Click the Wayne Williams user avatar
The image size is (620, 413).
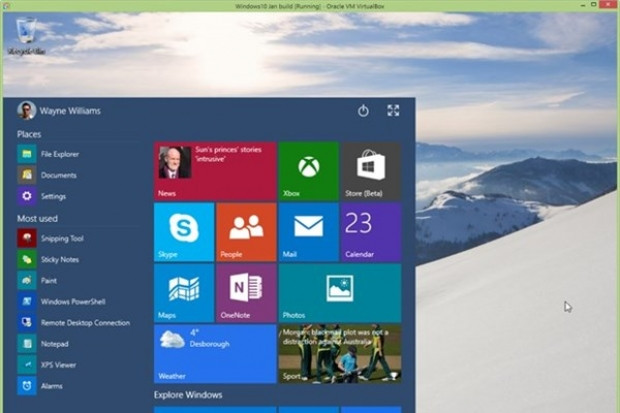point(26,111)
